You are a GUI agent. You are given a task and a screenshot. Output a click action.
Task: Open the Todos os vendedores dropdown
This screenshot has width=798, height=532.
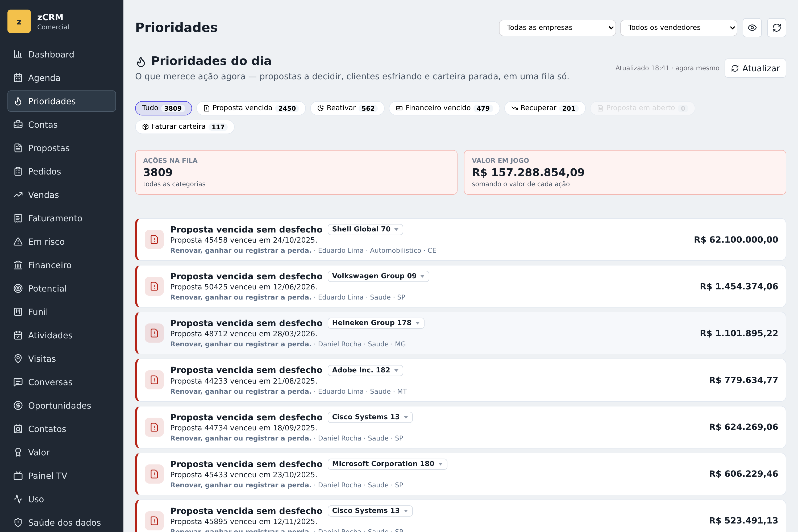(679, 27)
